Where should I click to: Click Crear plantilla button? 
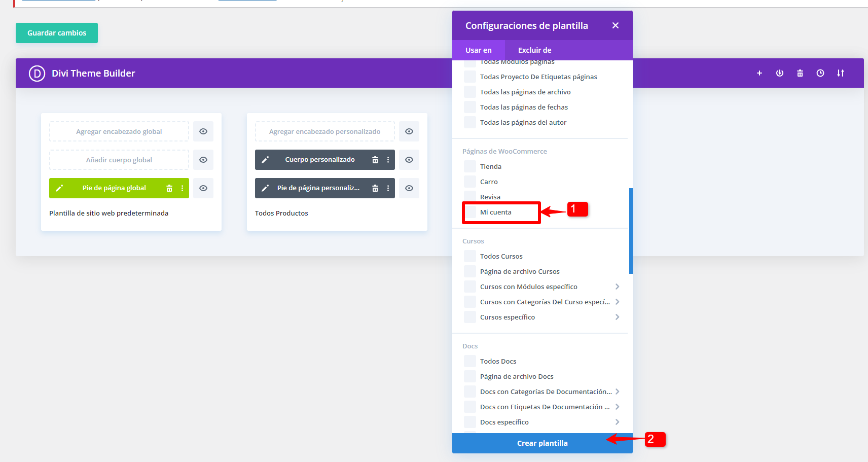[542, 443]
